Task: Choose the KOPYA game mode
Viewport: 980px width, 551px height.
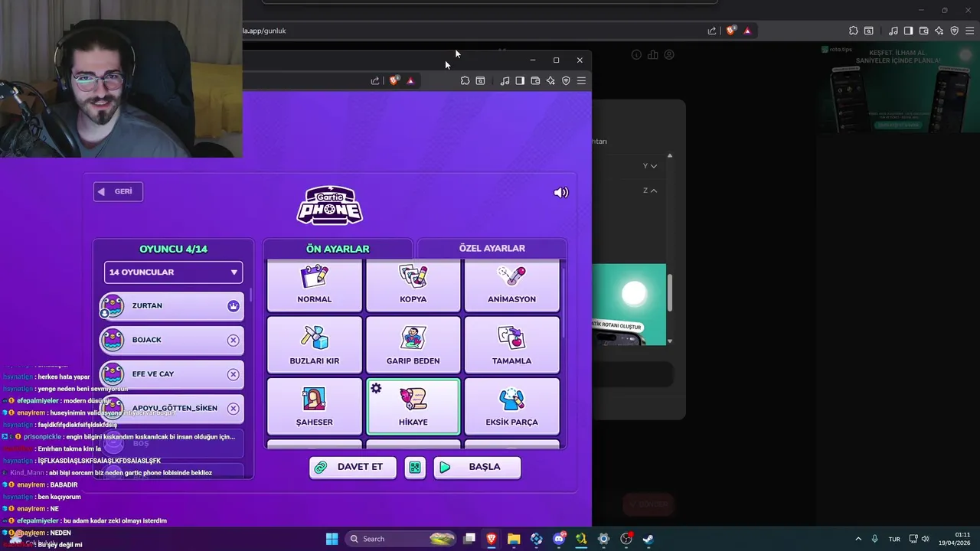Action: tap(413, 285)
